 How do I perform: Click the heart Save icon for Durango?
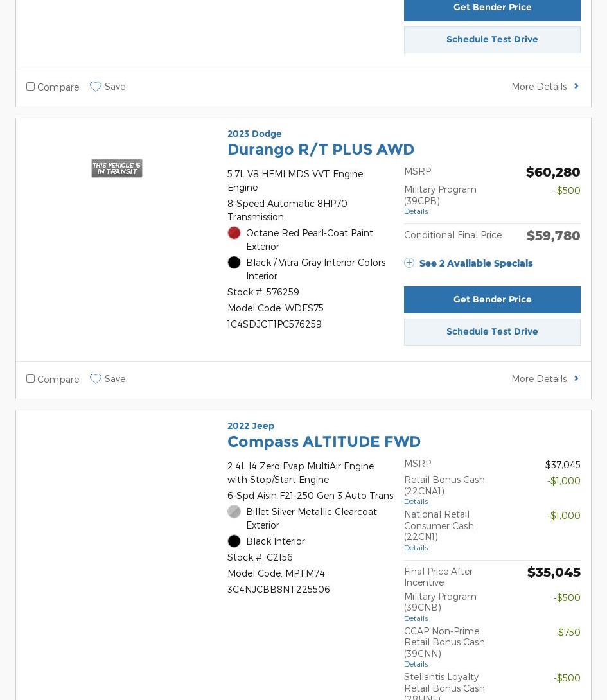click(x=96, y=379)
